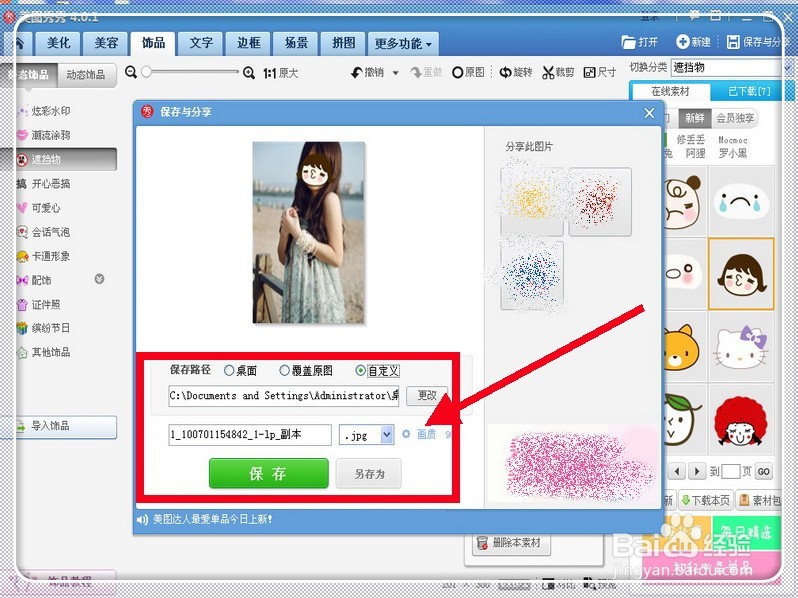The height and width of the screenshot is (598, 798).
Task: Click the 旋转 rotate icon
Action: [505, 73]
